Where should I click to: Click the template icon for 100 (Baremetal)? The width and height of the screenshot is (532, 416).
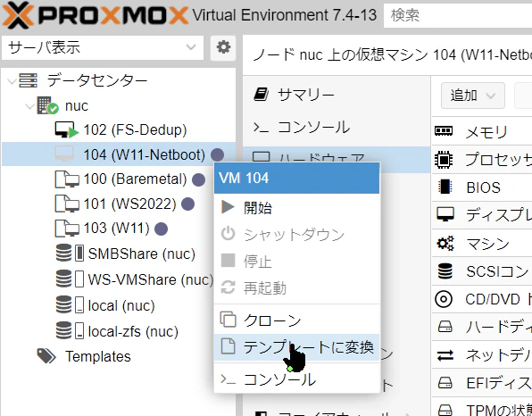click(66, 179)
